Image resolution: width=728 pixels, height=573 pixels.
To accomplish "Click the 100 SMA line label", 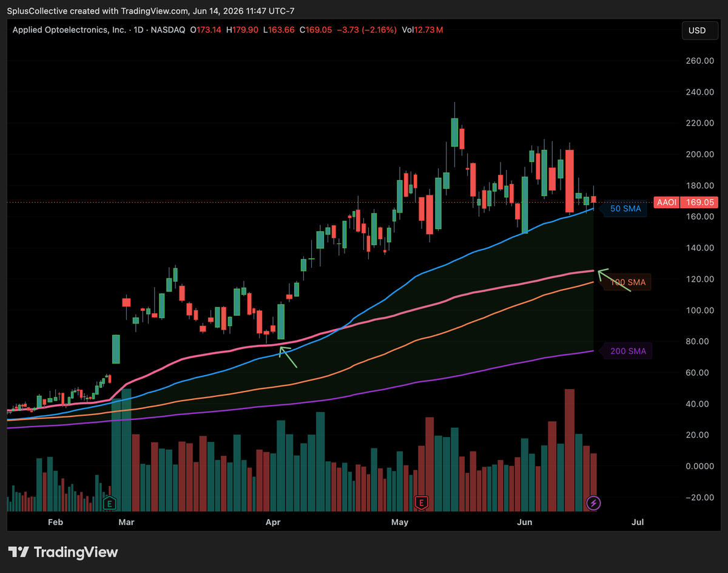I will click(627, 282).
